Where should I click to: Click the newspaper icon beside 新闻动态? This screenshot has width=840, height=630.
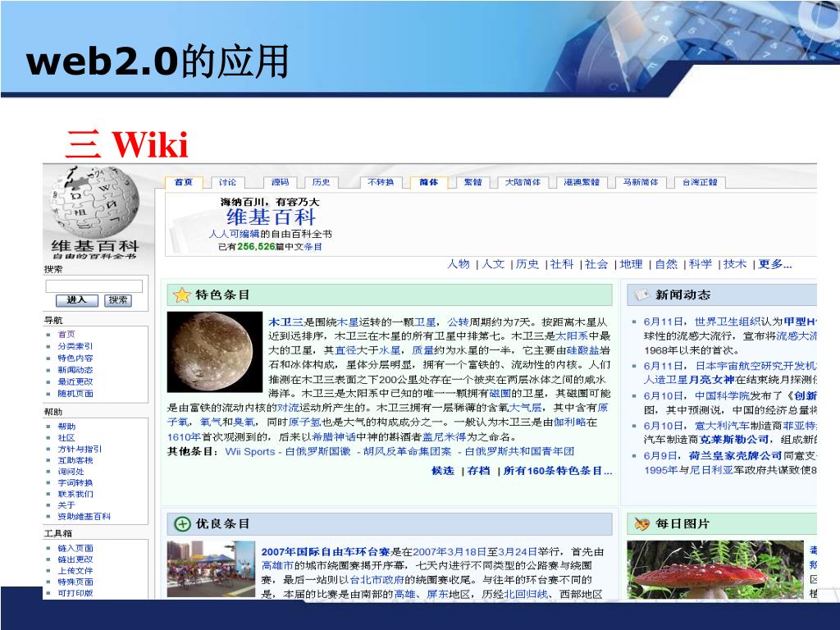pos(641,294)
